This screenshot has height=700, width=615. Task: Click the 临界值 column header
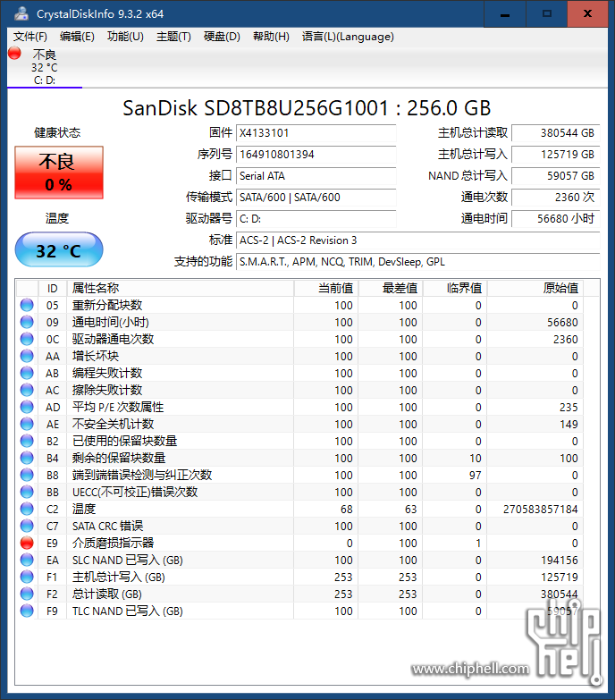point(455,289)
